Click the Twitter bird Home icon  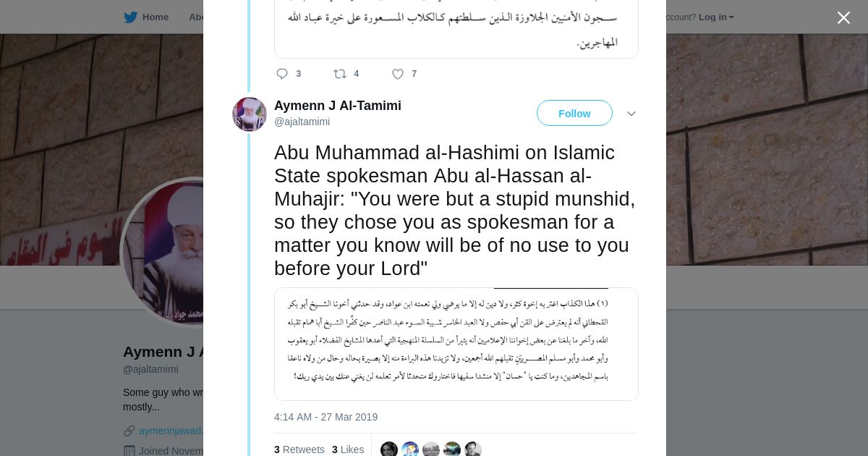pos(131,17)
